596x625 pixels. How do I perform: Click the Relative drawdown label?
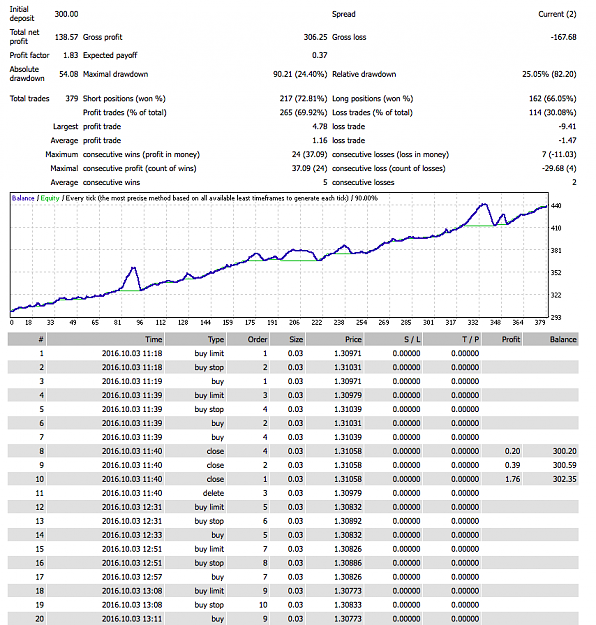(364, 74)
